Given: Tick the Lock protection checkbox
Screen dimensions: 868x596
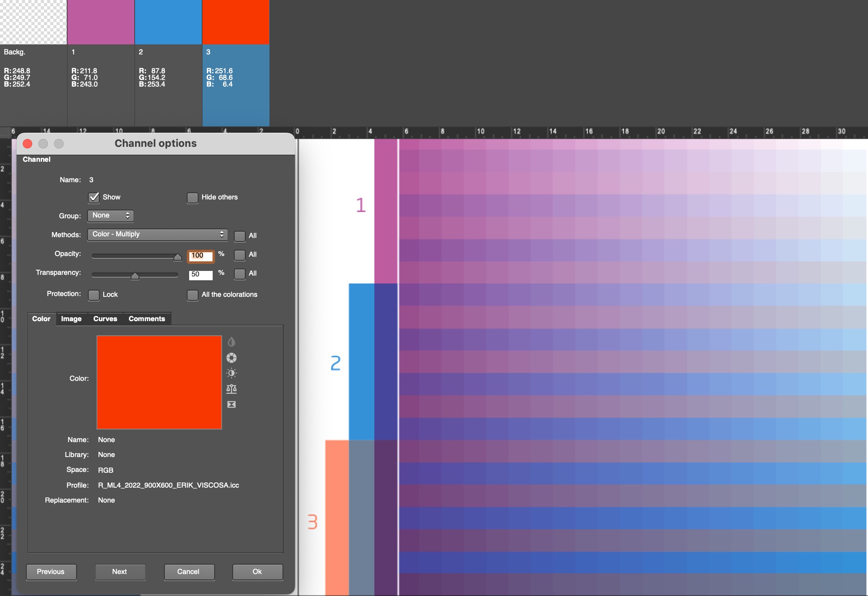Looking at the screenshot, I should click(x=94, y=295).
